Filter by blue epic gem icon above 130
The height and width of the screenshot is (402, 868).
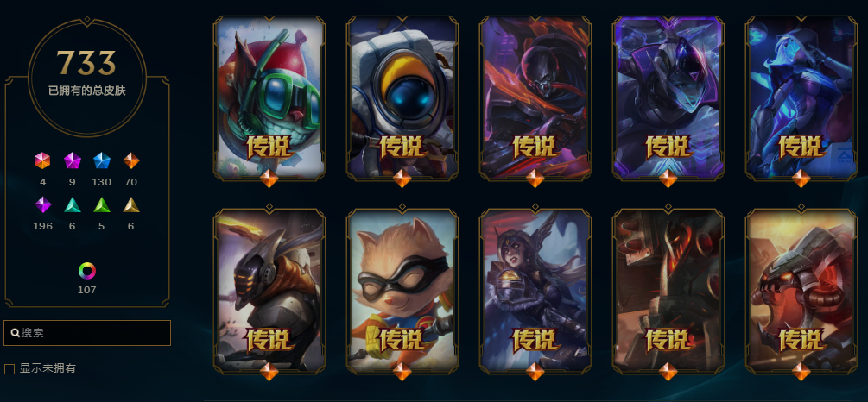tap(101, 161)
